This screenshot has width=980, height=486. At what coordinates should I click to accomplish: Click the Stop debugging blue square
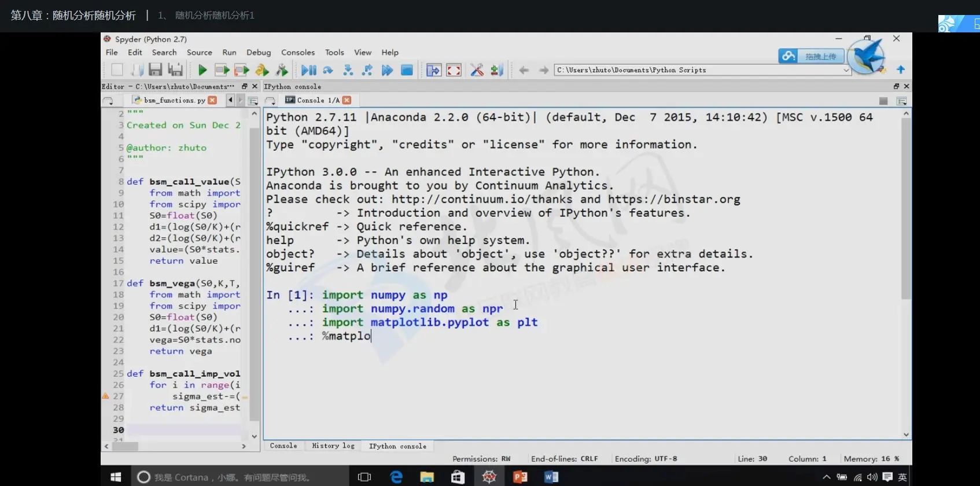tap(407, 70)
